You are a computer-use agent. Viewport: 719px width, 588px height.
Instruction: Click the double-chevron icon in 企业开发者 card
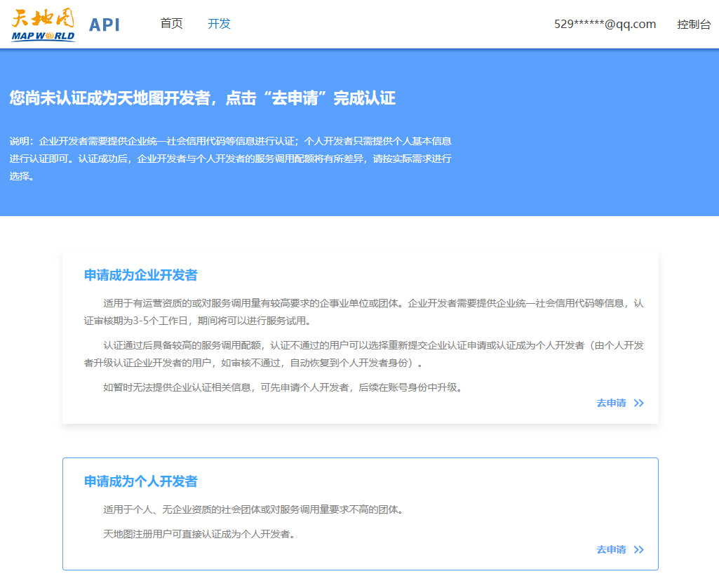[639, 403]
